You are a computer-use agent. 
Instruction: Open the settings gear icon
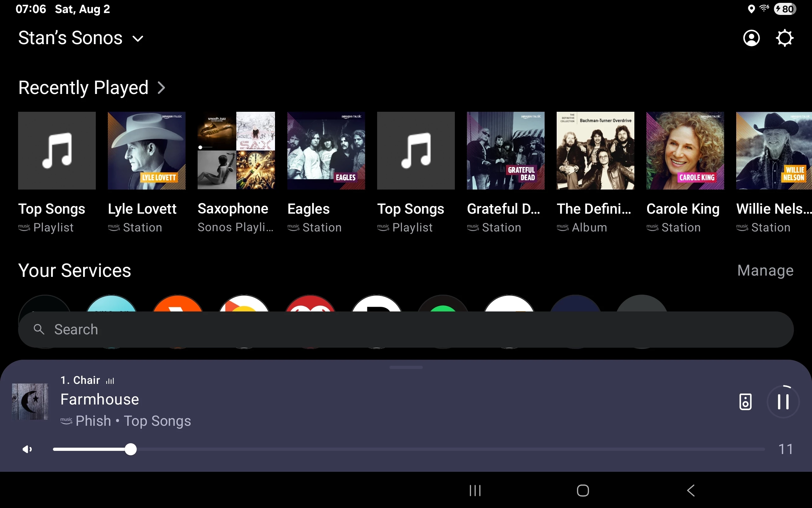coord(784,38)
